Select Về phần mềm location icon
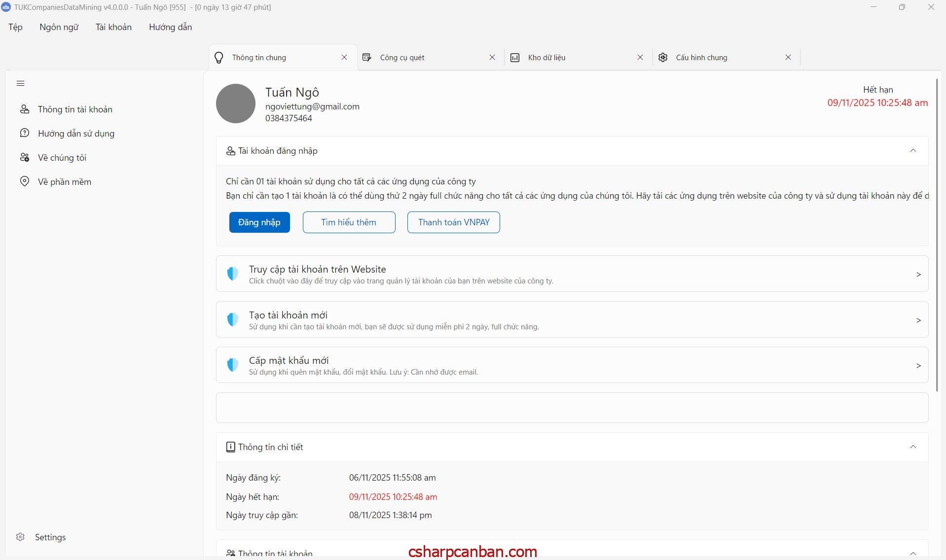 pos(25,181)
